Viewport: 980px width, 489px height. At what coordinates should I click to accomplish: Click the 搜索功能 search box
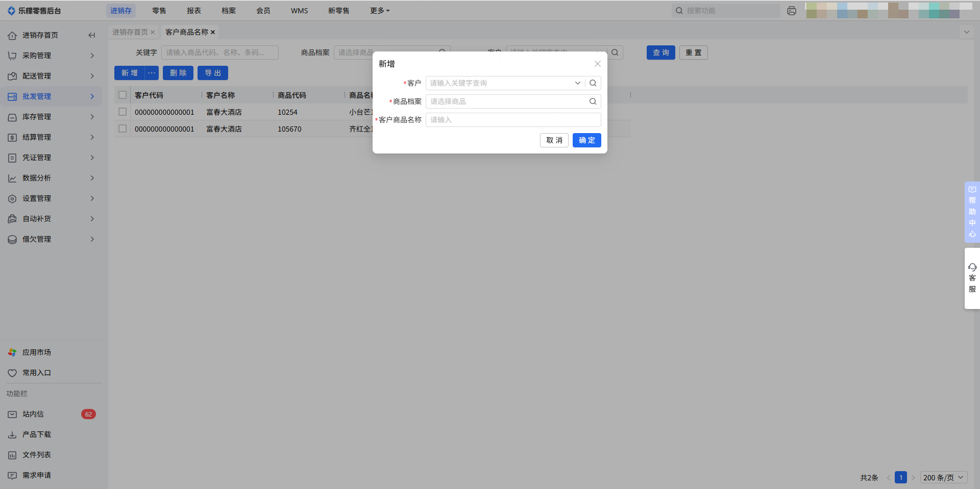pyautogui.click(x=726, y=11)
